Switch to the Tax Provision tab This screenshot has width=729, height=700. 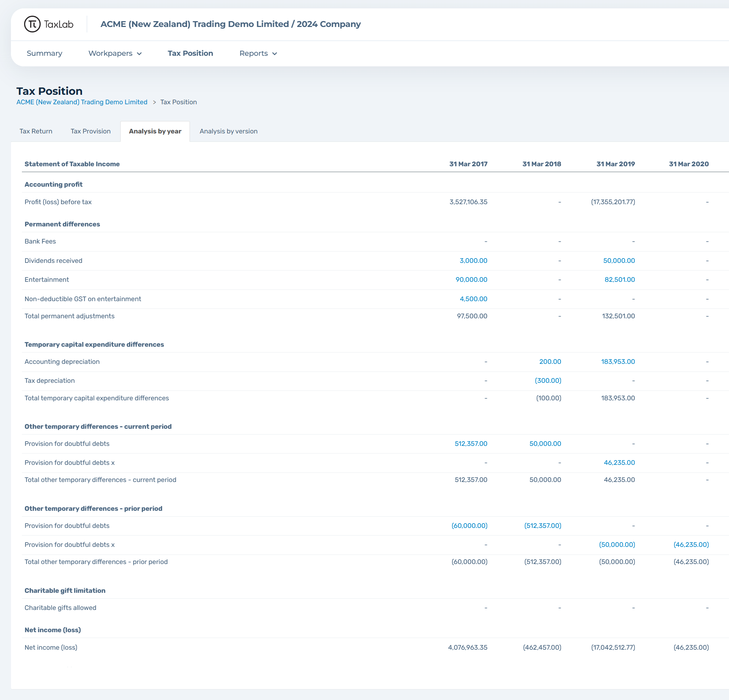[x=90, y=131]
